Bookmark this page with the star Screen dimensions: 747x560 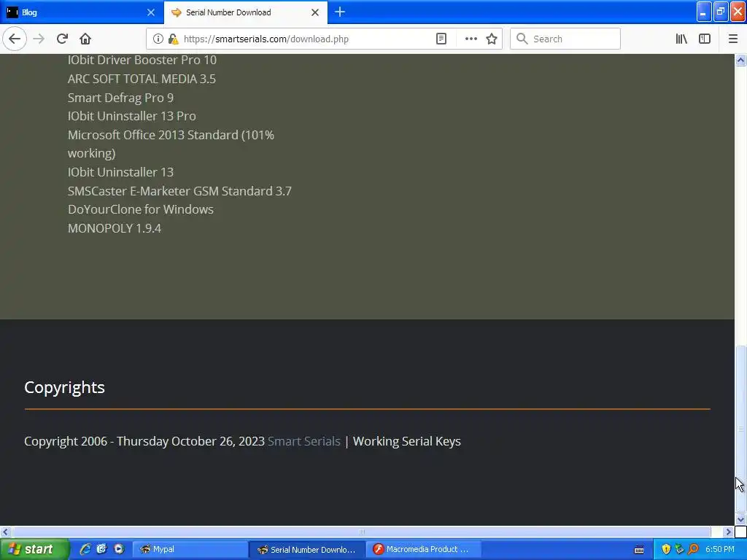pyautogui.click(x=492, y=39)
